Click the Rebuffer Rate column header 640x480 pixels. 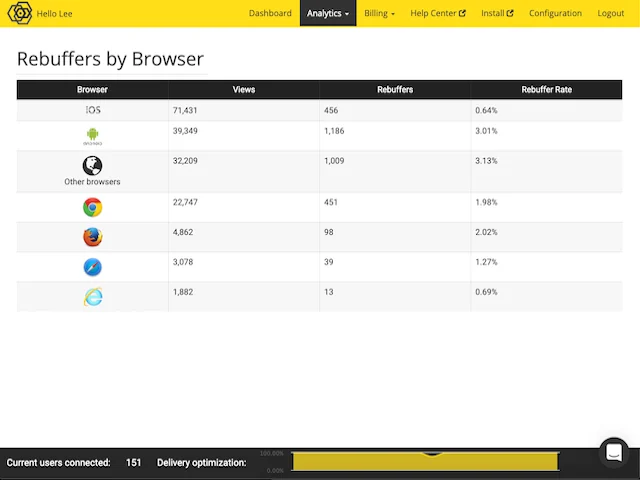(547, 89)
